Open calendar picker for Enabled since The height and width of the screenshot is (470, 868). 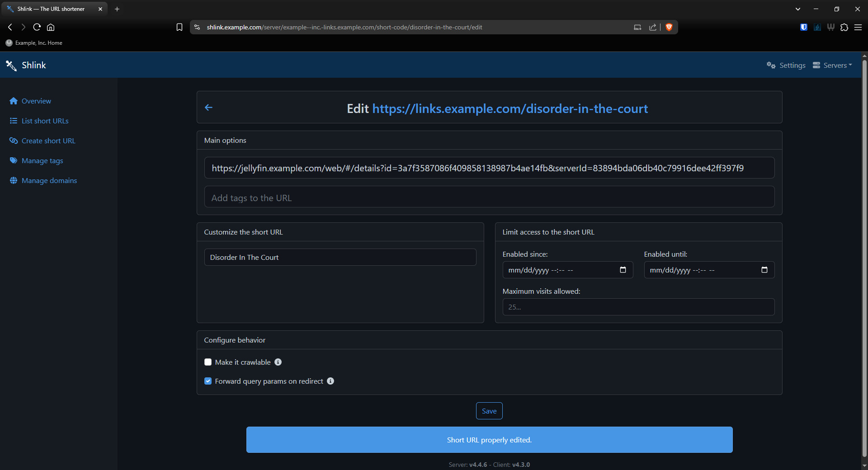pos(623,270)
